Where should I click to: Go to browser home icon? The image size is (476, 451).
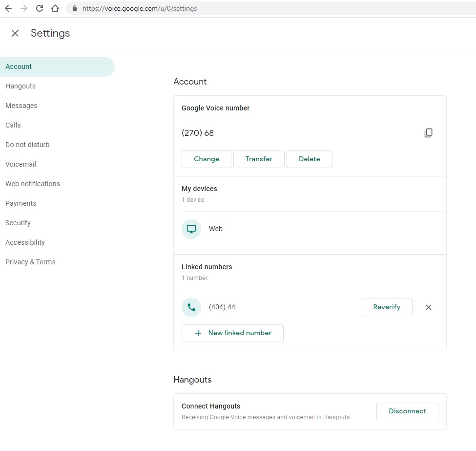click(x=55, y=8)
